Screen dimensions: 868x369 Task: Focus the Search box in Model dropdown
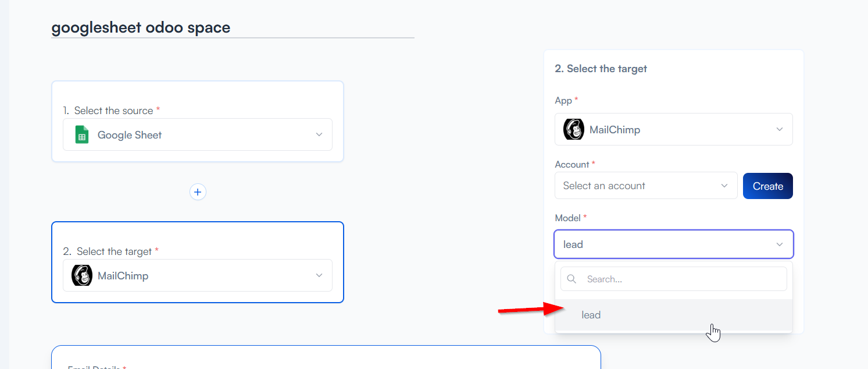click(683, 279)
